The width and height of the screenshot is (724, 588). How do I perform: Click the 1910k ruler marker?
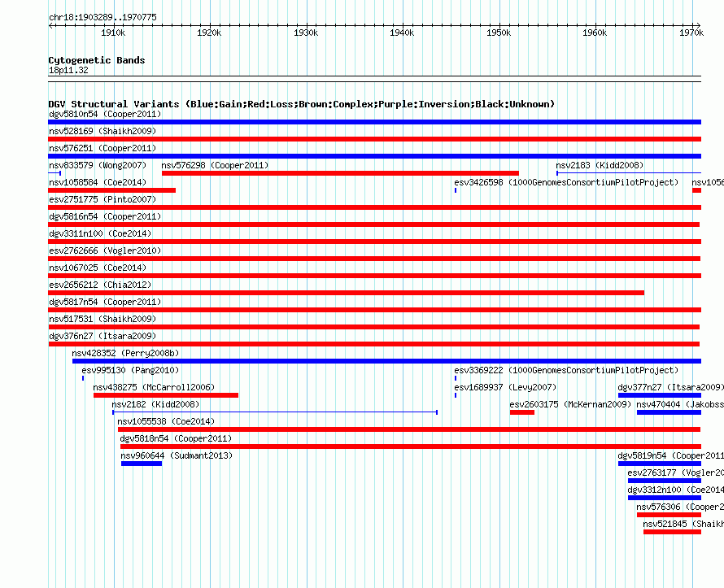113,33
